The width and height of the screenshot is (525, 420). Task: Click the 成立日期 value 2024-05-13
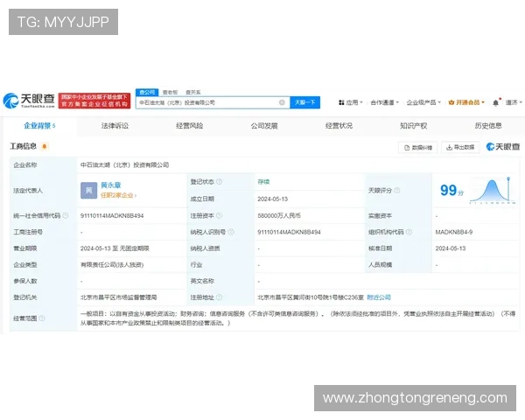point(272,199)
